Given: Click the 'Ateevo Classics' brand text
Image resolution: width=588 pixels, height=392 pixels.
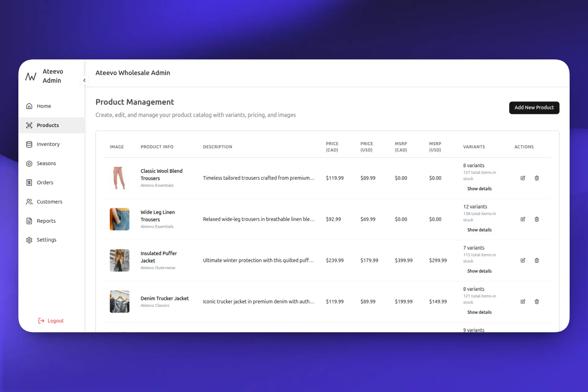Looking at the screenshot, I should [155, 305].
